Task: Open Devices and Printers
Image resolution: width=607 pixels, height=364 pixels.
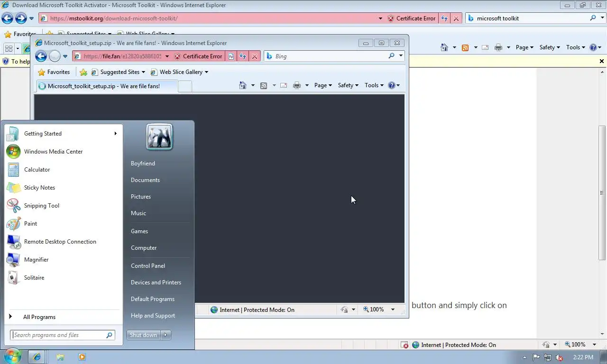Action: pyautogui.click(x=156, y=282)
